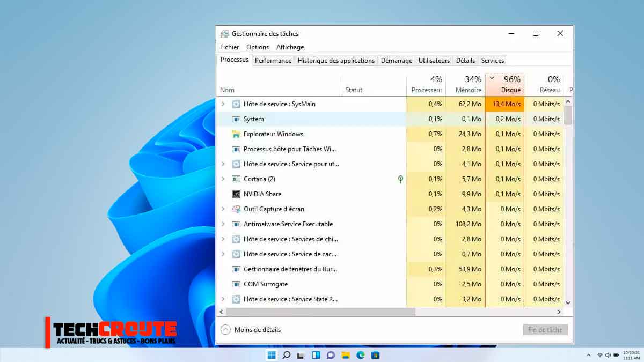This screenshot has height=362, width=644.
Task: Open Microsoft Store from the taskbar
Action: (x=376, y=354)
